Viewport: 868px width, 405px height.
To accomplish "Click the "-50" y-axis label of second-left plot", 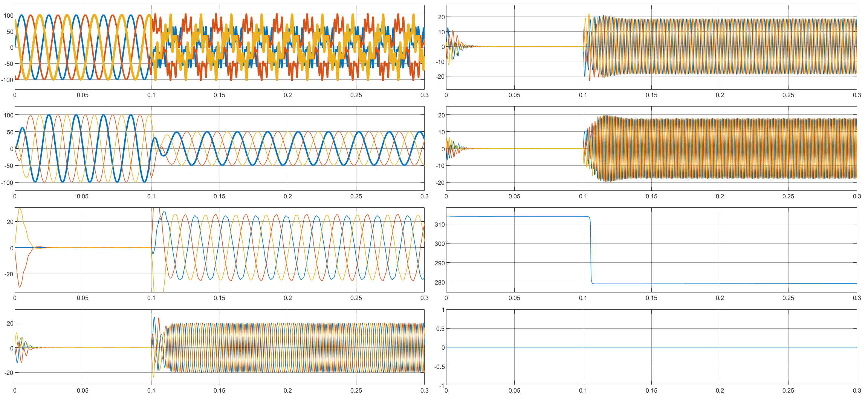I will pos(8,166).
